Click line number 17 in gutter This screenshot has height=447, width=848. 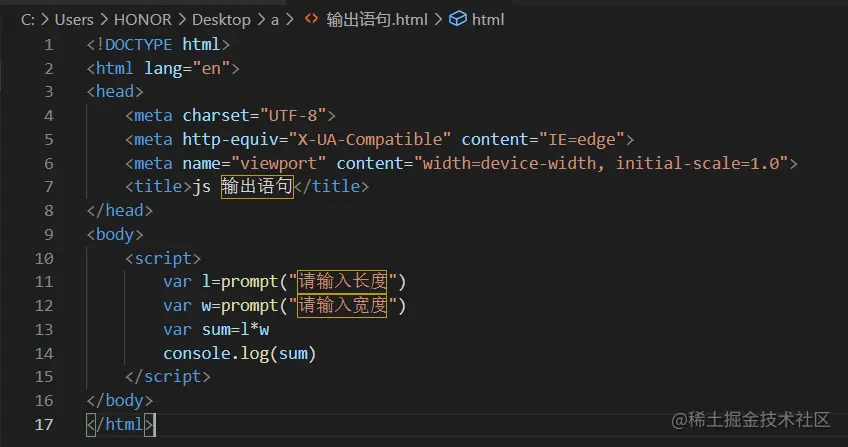44,424
